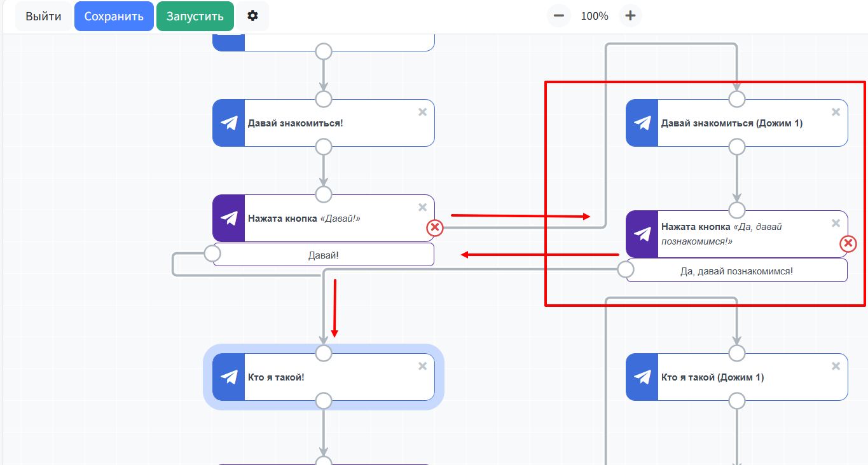Remove the Давай знакомиться! block with X
Image resolution: width=868 pixels, height=465 pixels.
pos(422,112)
